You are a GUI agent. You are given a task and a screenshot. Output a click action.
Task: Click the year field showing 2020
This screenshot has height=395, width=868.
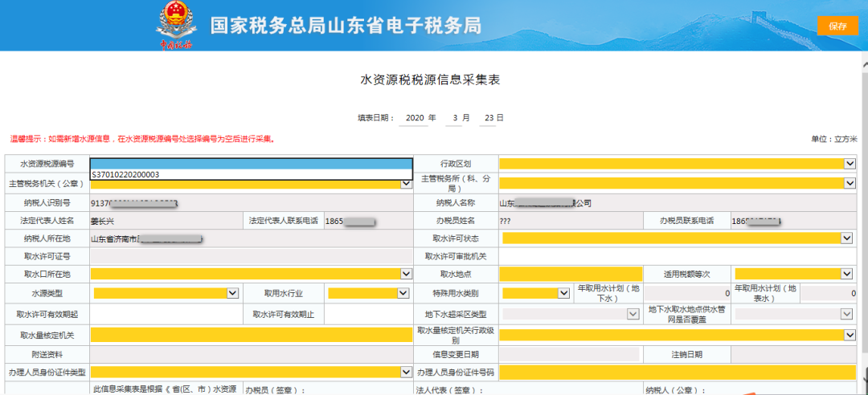point(414,118)
